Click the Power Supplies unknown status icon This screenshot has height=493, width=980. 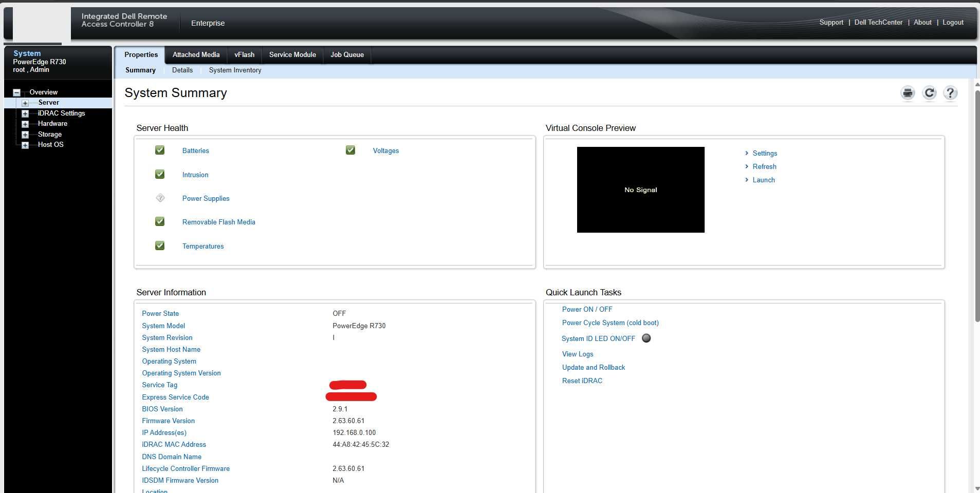(x=160, y=198)
